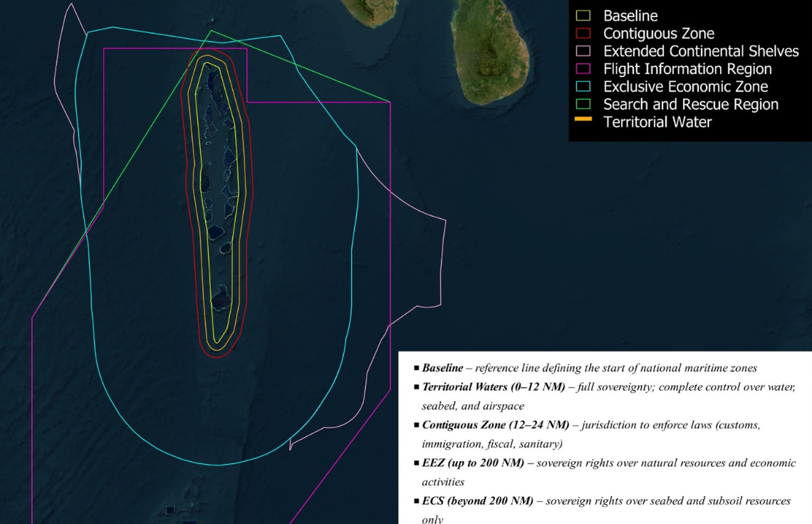Select the pink Extended Continental Shelves swatch
The image size is (812, 524).
(583, 51)
